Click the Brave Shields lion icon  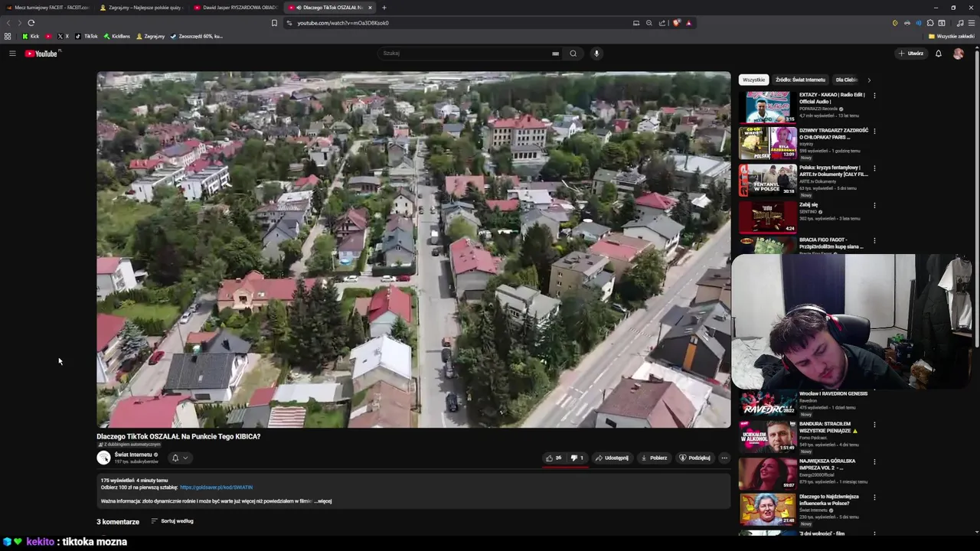coord(676,23)
